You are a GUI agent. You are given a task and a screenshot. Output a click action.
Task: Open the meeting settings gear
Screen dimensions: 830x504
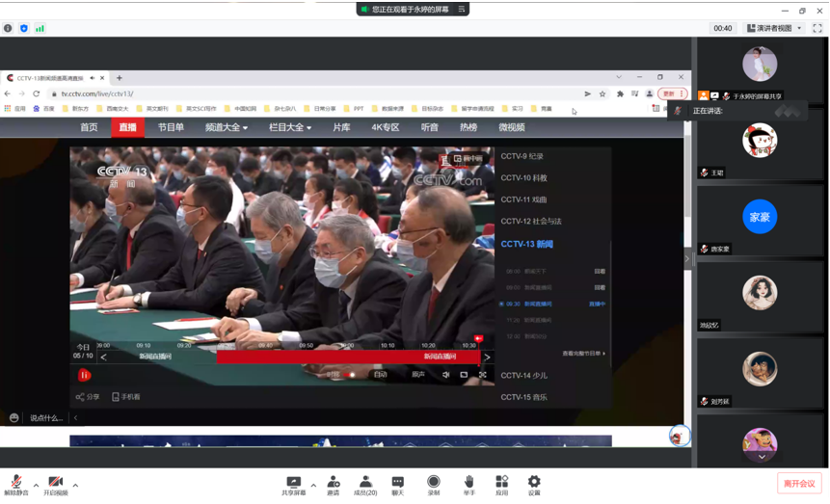click(534, 485)
